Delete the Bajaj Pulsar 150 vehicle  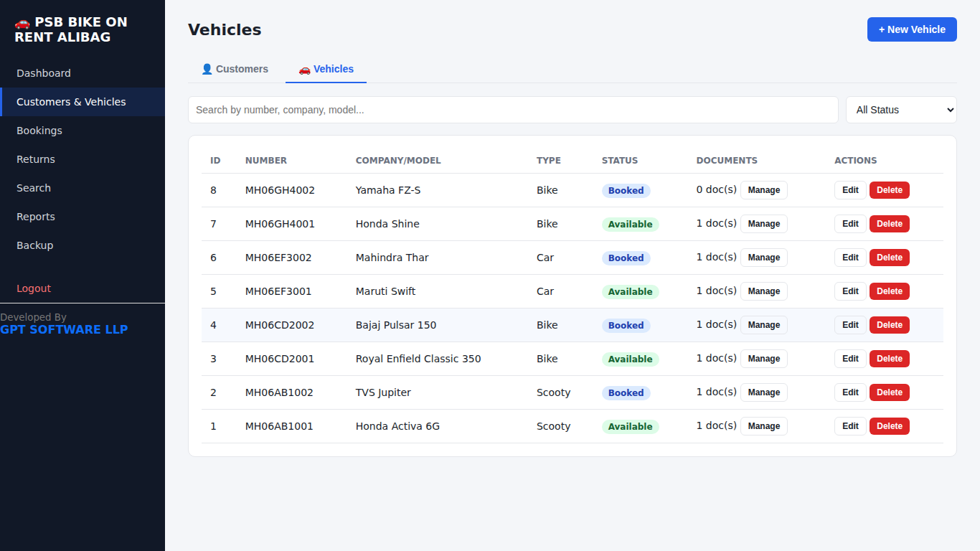pyautogui.click(x=890, y=325)
